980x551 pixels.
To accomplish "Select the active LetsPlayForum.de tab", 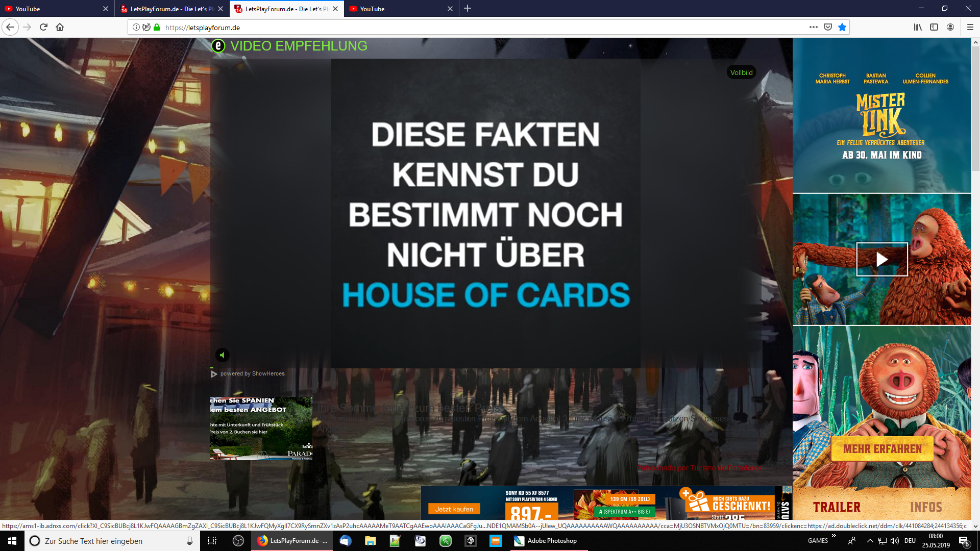I will pyautogui.click(x=287, y=9).
